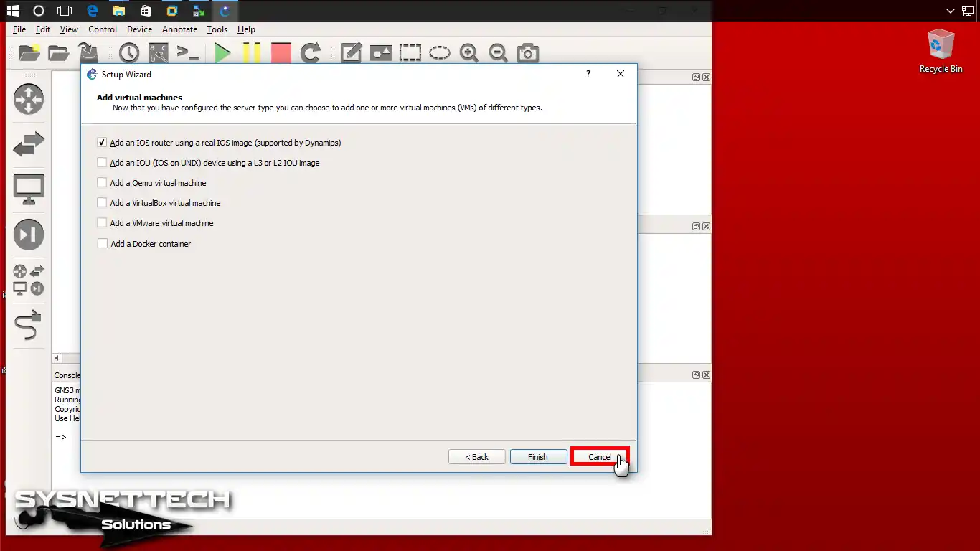Click the New blank project toolbar icon

(x=29, y=52)
